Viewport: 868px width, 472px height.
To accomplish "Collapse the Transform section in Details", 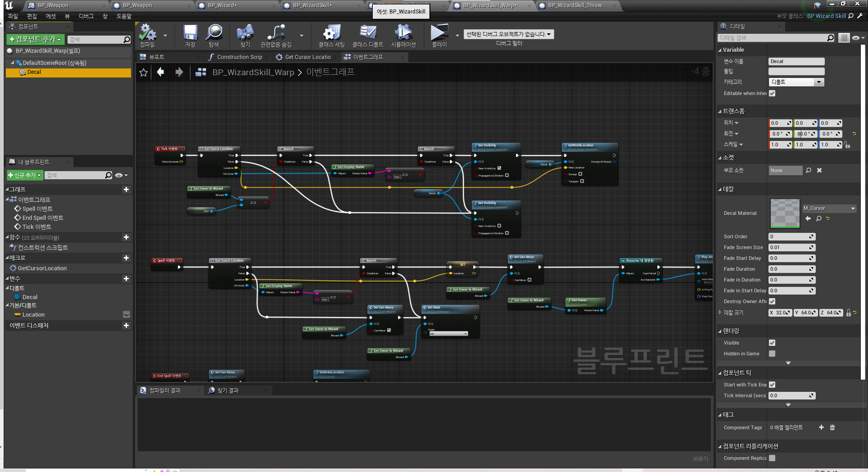I will pos(720,111).
